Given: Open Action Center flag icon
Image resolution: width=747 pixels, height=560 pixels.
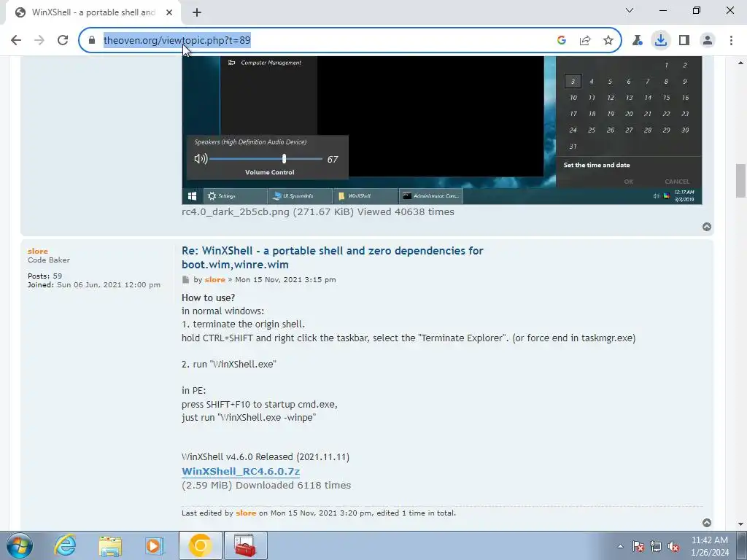Looking at the screenshot, I should [638, 546].
